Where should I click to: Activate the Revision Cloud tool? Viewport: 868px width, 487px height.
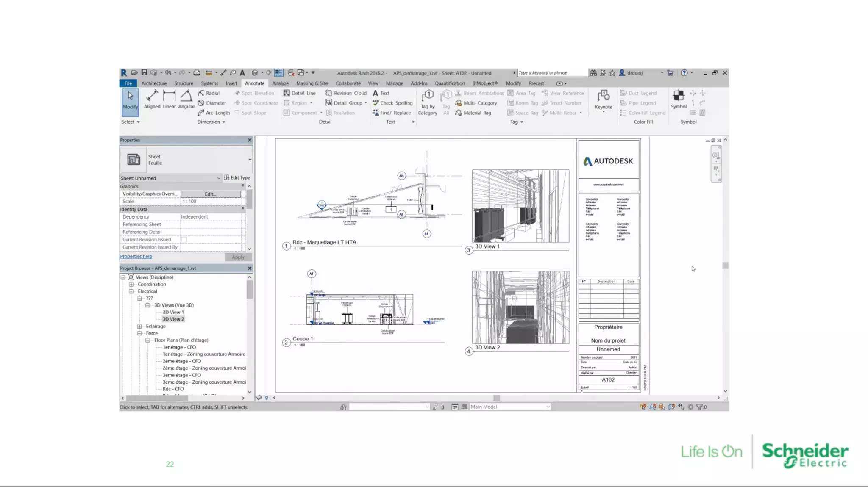(346, 93)
